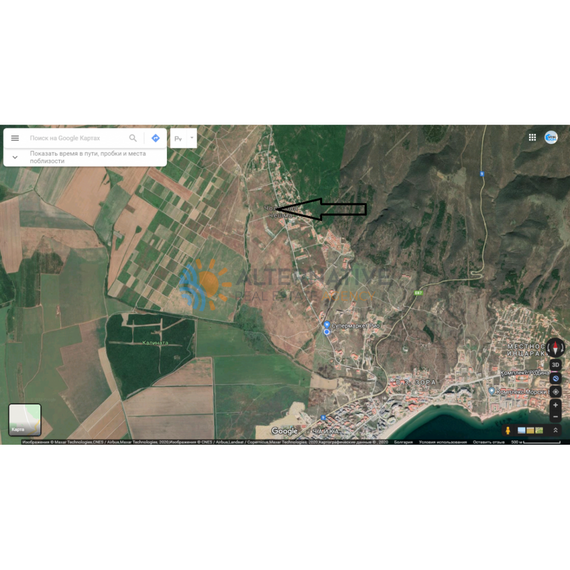570x570 pixels.
Task: Select the pin at 'Комплекс Морски'
Action: click(491, 391)
